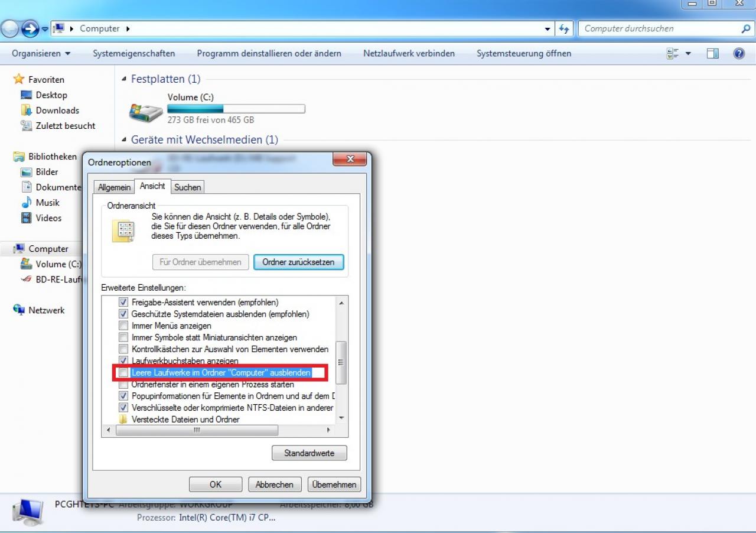This screenshot has width=756, height=533.
Task: Click the Back navigation arrow
Action: pyautogui.click(x=10, y=28)
